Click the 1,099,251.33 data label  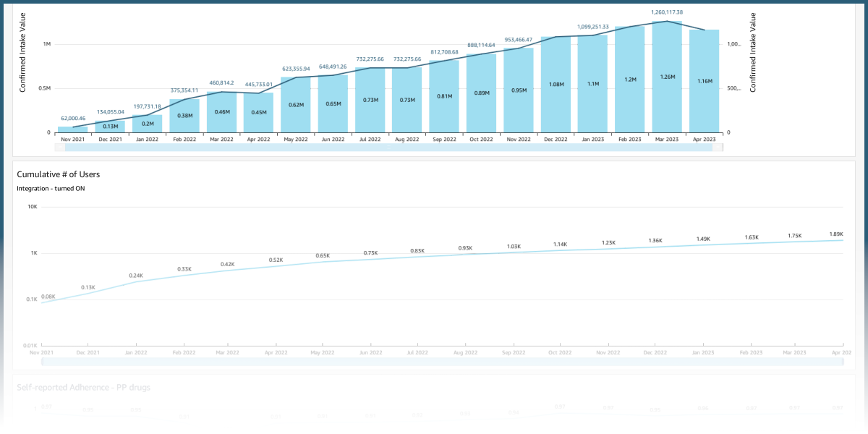pyautogui.click(x=592, y=27)
